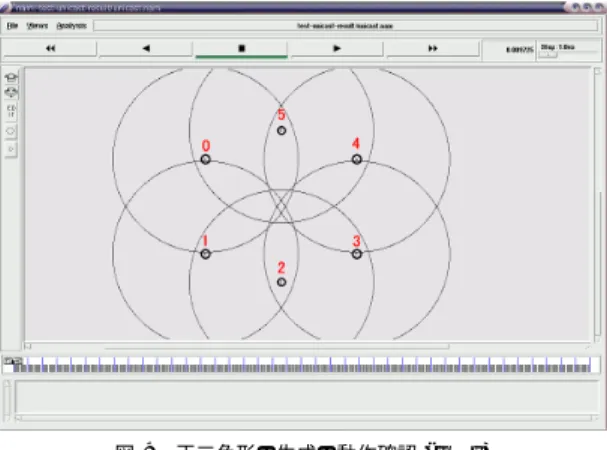The image size is (607, 450).
Task: Click the EDIT icon in left toolbar
Action: point(11,111)
